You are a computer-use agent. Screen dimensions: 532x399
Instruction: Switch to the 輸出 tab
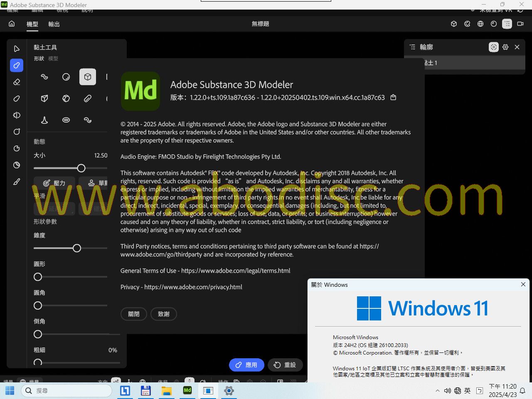54,24
